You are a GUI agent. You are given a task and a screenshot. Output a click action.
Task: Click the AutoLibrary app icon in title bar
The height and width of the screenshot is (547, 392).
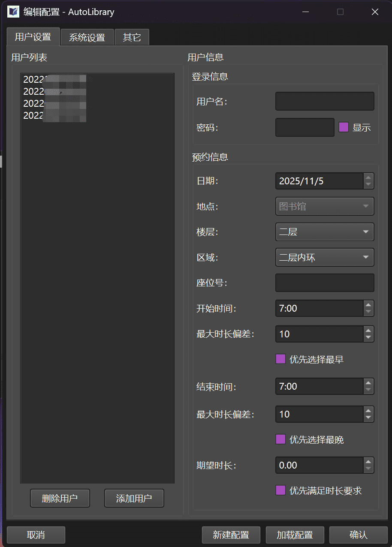[x=13, y=12]
